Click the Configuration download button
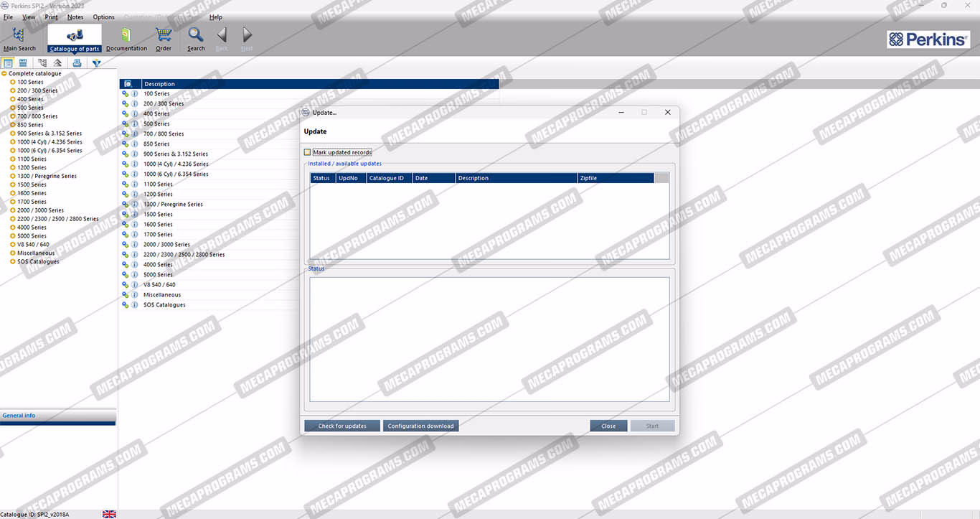The image size is (980, 519). tap(421, 426)
